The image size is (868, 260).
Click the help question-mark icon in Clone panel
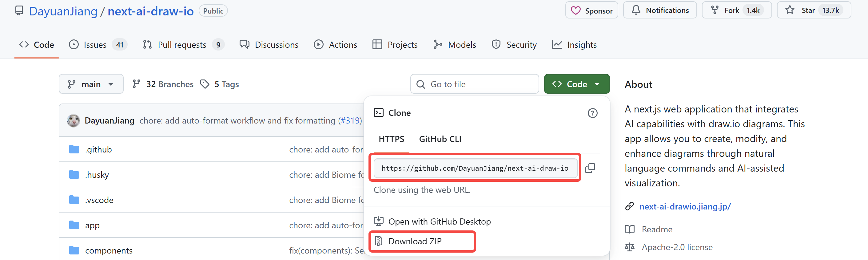pyautogui.click(x=592, y=113)
